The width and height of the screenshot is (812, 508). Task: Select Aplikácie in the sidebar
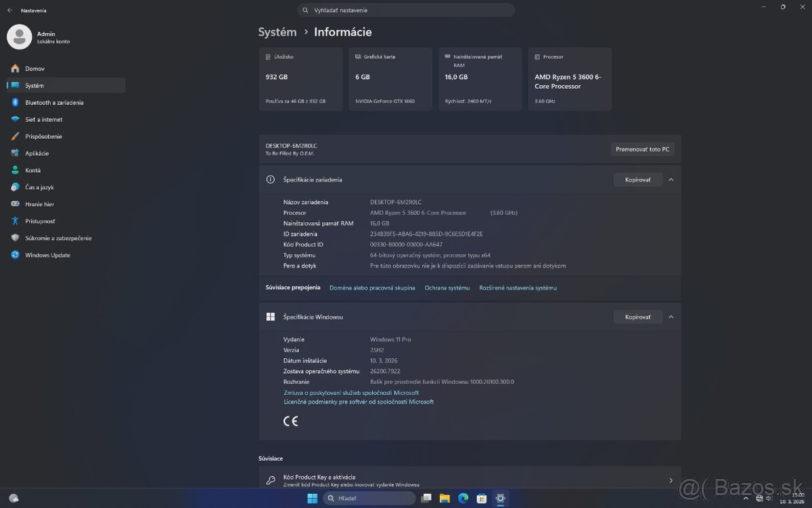click(x=37, y=153)
